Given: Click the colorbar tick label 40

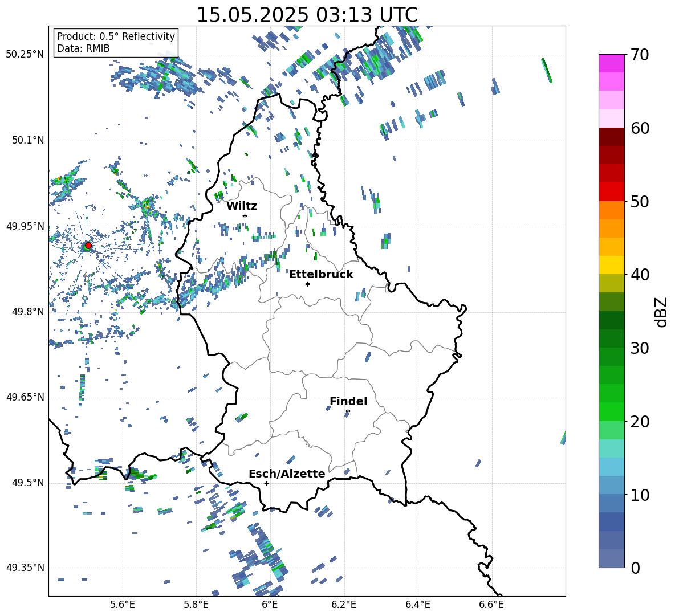Looking at the screenshot, I should pos(640,275).
